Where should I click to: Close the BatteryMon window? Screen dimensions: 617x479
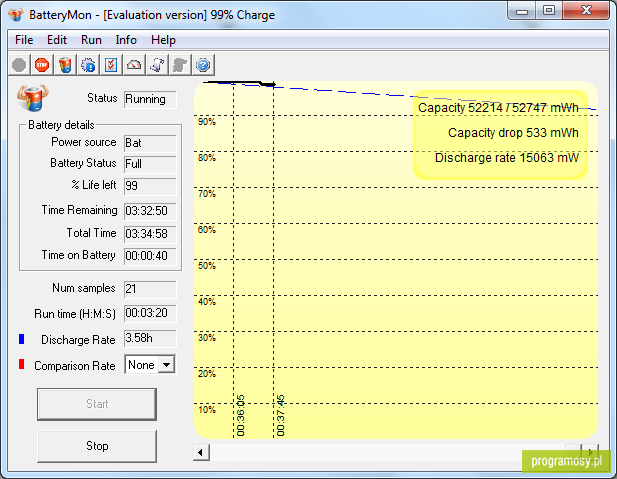(x=586, y=11)
